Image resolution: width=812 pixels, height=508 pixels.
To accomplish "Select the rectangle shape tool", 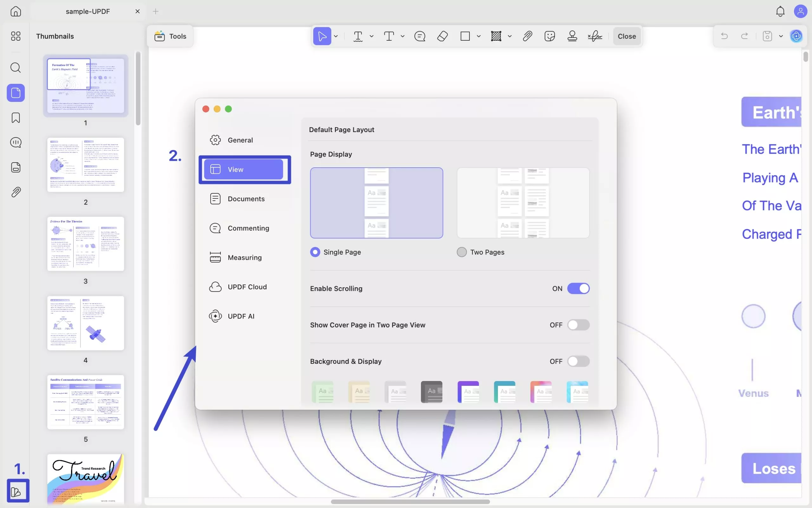I will pyautogui.click(x=465, y=36).
